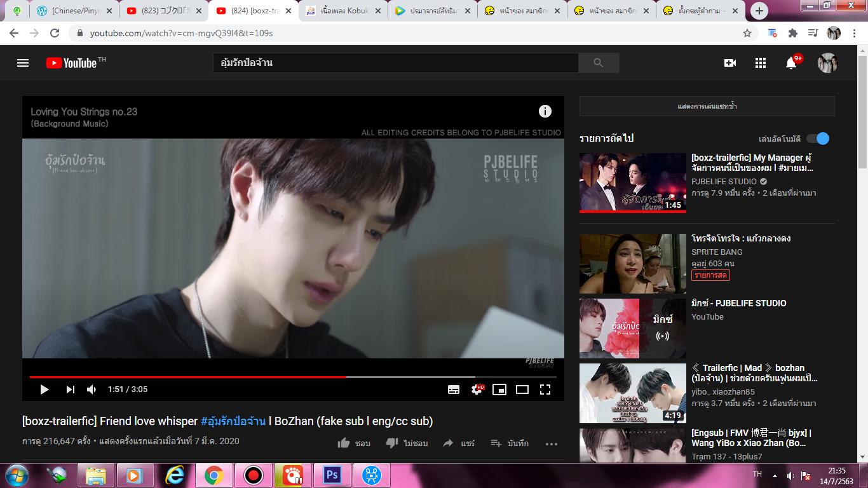Switch to the [Chinese/Pinyin WordPress tab

(74, 11)
